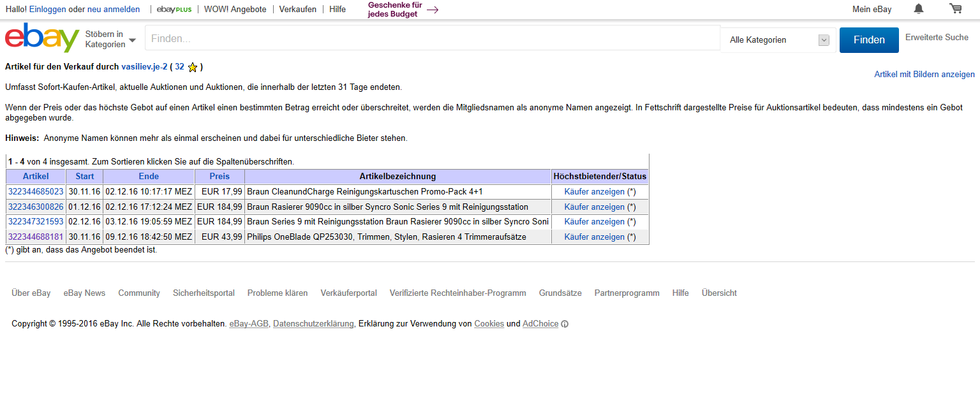Screen dimensions: 980x417
Task: Click Käufer anzeigen for item 322346300826
Action: coord(595,207)
